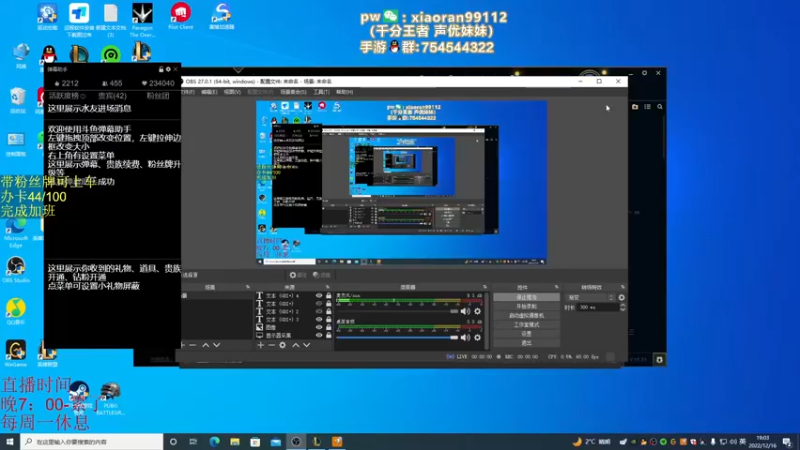The image size is (800, 450).
Task: Open the new text document file icon
Action: pyautogui.click(x=111, y=20)
